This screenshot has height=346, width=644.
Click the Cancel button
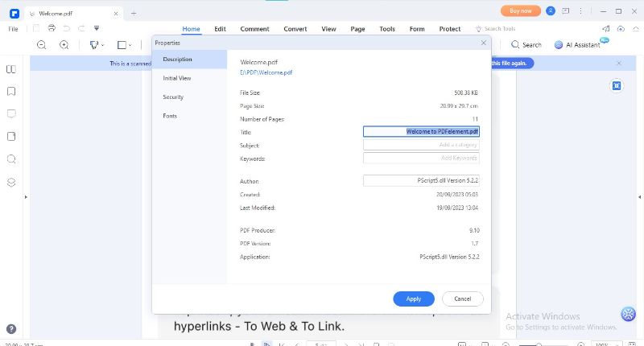(462, 299)
